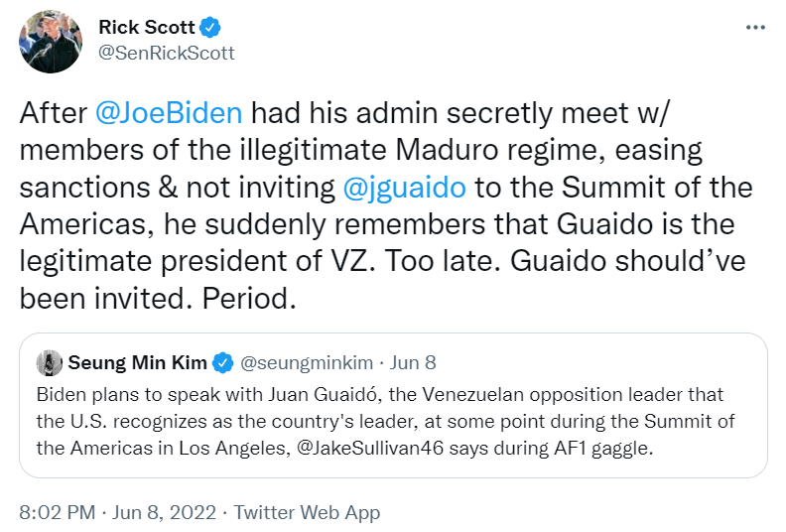Open the @seungminkim handle
Image resolution: width=786 pixels, height=532 pixels.
click(x=307, y=362)
